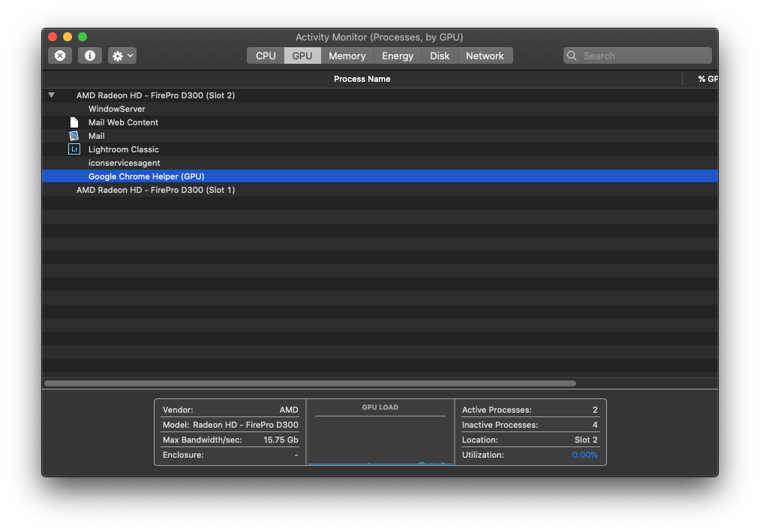The width and height of the screenshot is (760, 532).
Task: Click the Active Processes count 2
Action: (x=595, y=410)
